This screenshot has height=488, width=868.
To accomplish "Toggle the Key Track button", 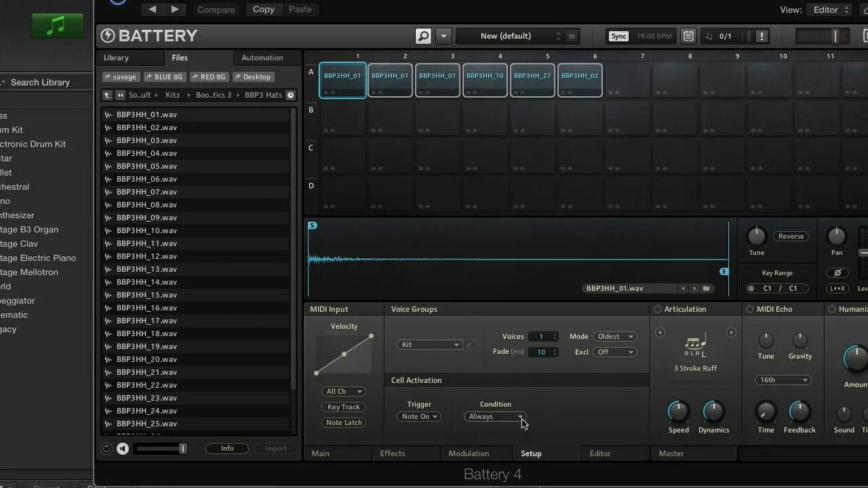I will [x=344, y=407].
